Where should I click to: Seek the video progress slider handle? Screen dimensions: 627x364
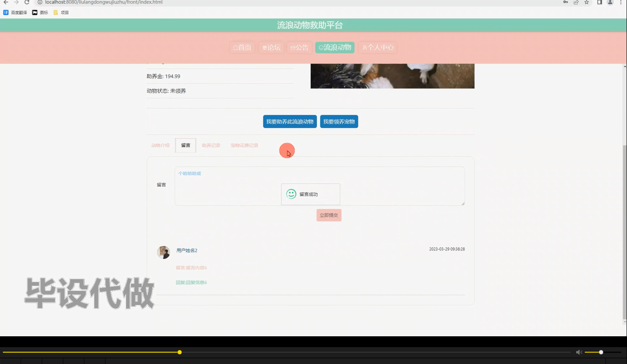click(x=179, y=352)
